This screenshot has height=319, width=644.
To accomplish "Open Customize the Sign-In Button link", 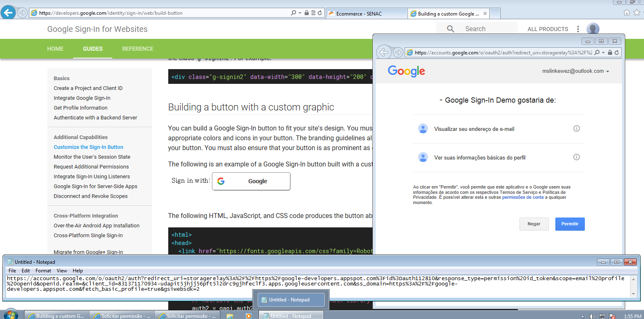I will point(88,147).
